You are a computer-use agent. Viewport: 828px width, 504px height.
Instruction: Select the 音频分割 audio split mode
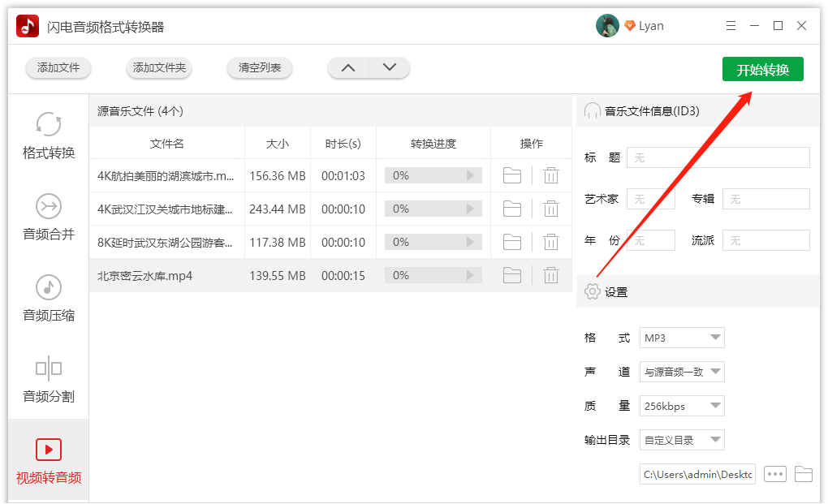(x=49, y=380)
